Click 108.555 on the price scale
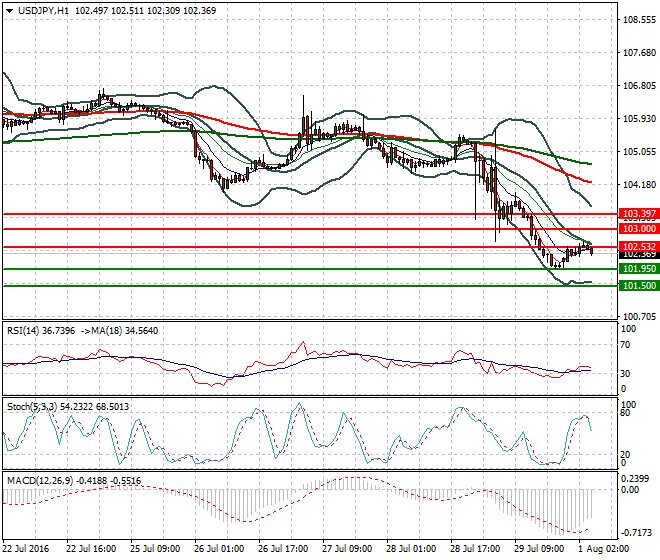The image size is (660, 560). (x=638, y=20)
